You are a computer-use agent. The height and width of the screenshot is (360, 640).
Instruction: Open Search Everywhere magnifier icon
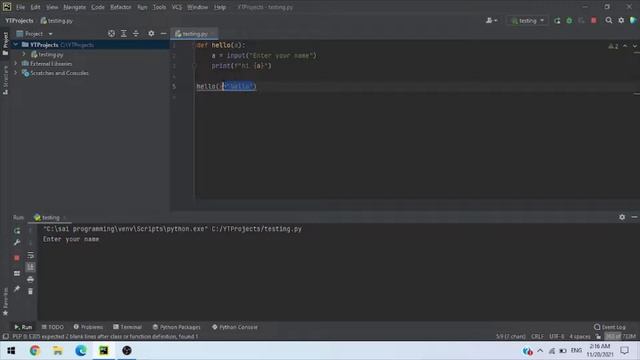pyautogui.click(x=609, y=20)
